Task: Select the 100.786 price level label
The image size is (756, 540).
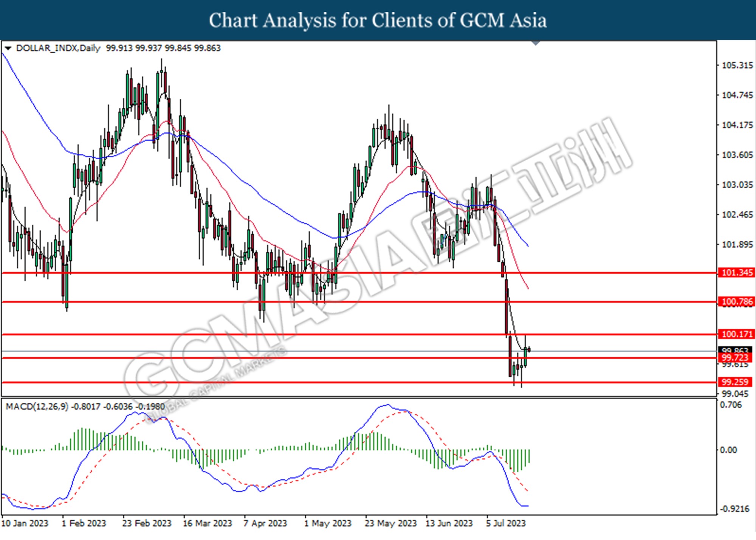Action: tap(736, 301)
